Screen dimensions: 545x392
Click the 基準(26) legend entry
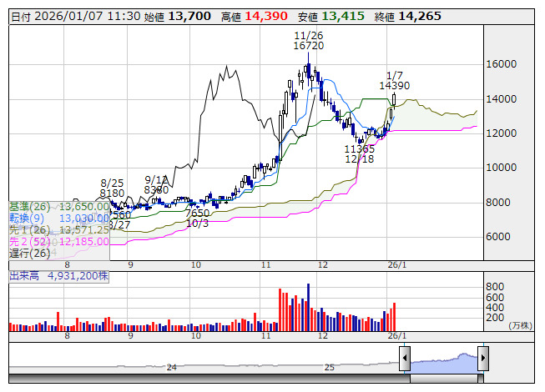(x=59, y=207)
